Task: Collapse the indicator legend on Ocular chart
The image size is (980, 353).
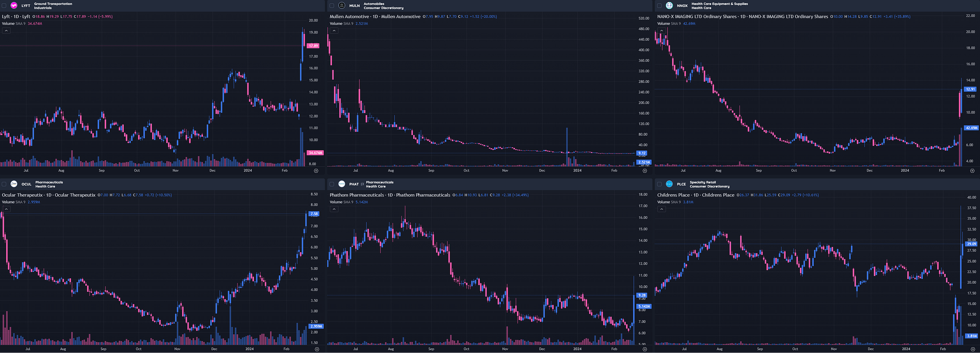Action: click(6, 209)
